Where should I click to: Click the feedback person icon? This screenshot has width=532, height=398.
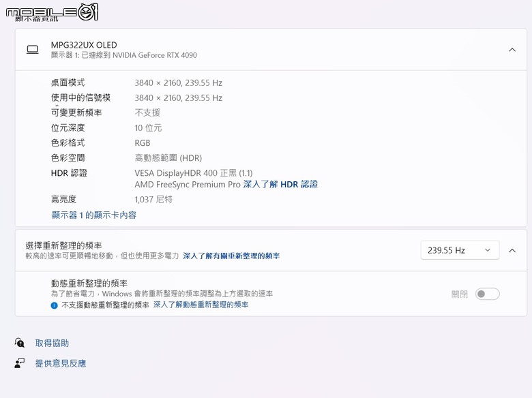(x=19, y=363)
